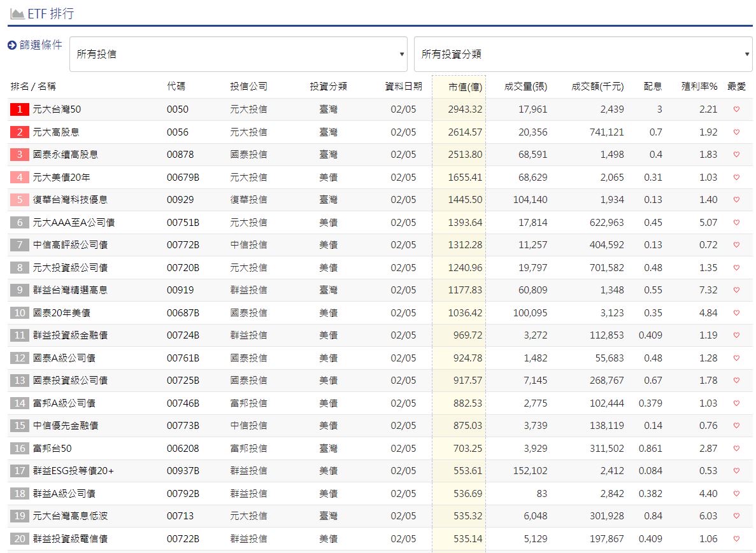Click the red rank 1 badge
Viewport: 756px width, 553px height.
click(x=20, y=109)
